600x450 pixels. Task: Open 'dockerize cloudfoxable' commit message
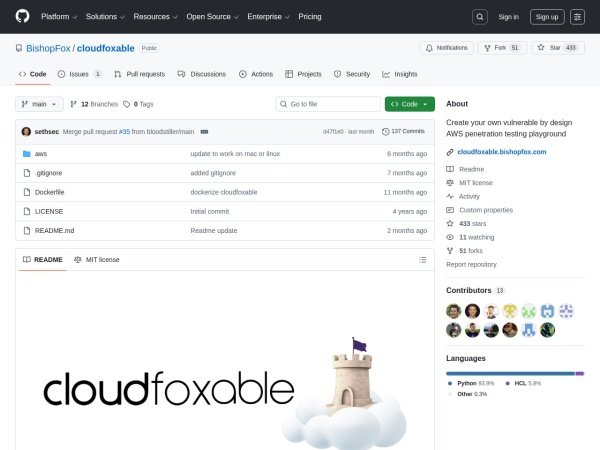pyautogui.click(x=224, y=192)
